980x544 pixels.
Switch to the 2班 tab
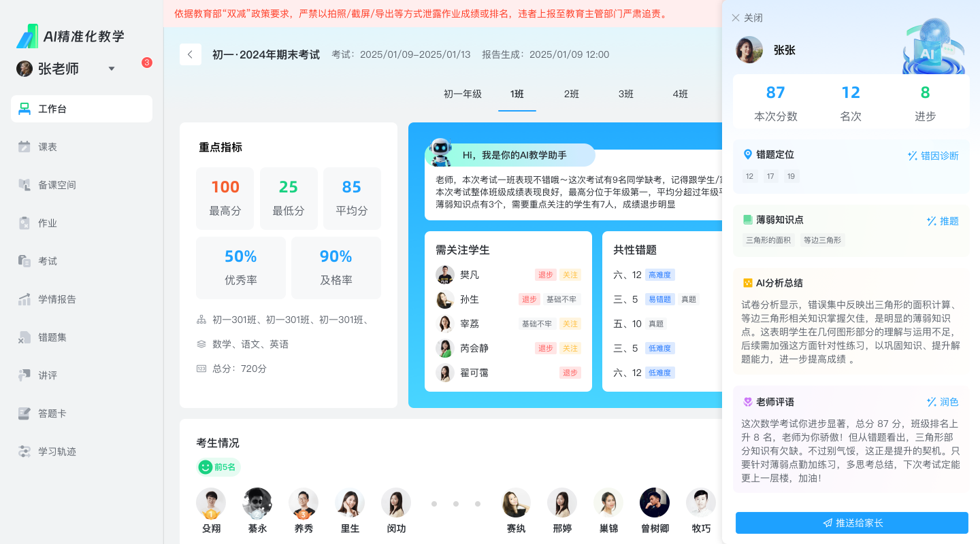click(572, 94)
